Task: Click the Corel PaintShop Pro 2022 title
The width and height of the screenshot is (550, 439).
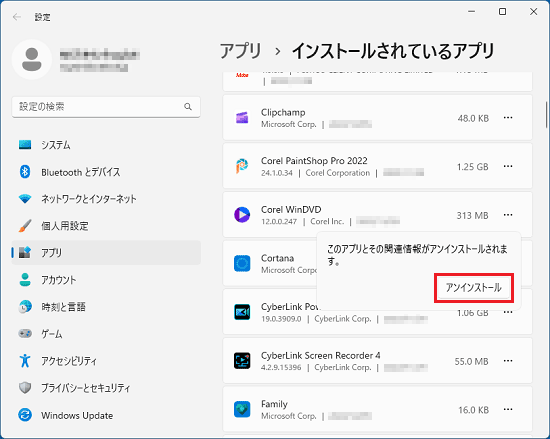Action: (x=314, y=161)
